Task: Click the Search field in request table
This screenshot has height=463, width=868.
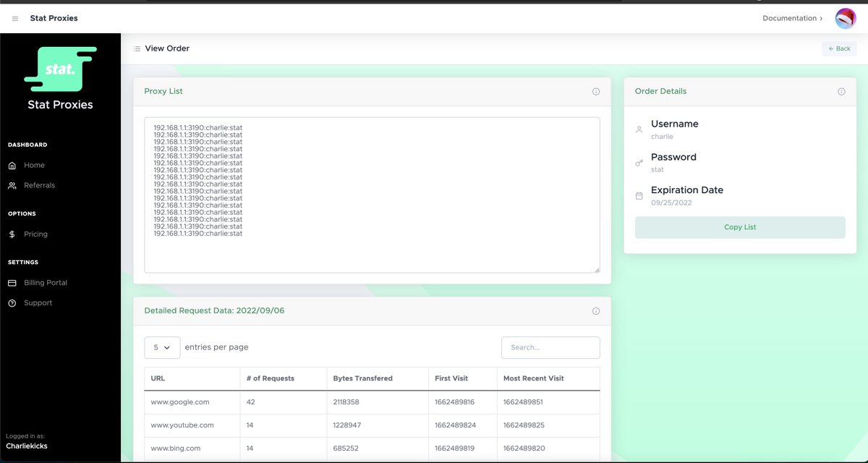Action: [550, 347]
